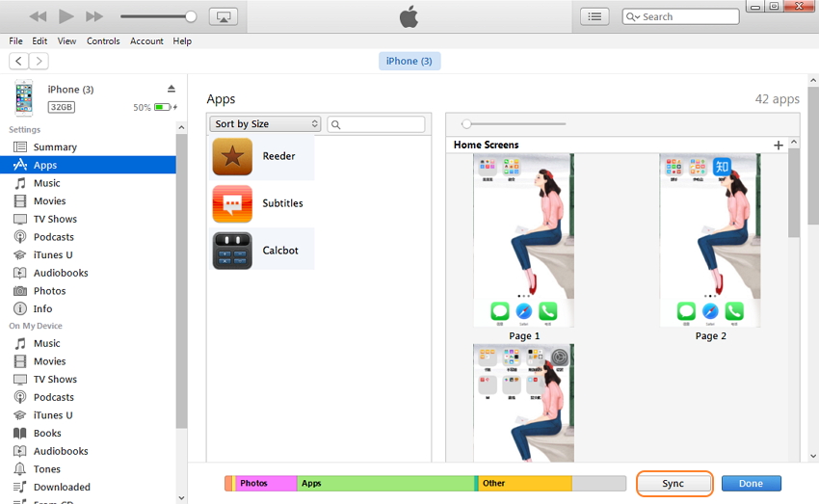Click sidebar scrollbar up arrow
The image size is (819, 504).
coord(181,127)
